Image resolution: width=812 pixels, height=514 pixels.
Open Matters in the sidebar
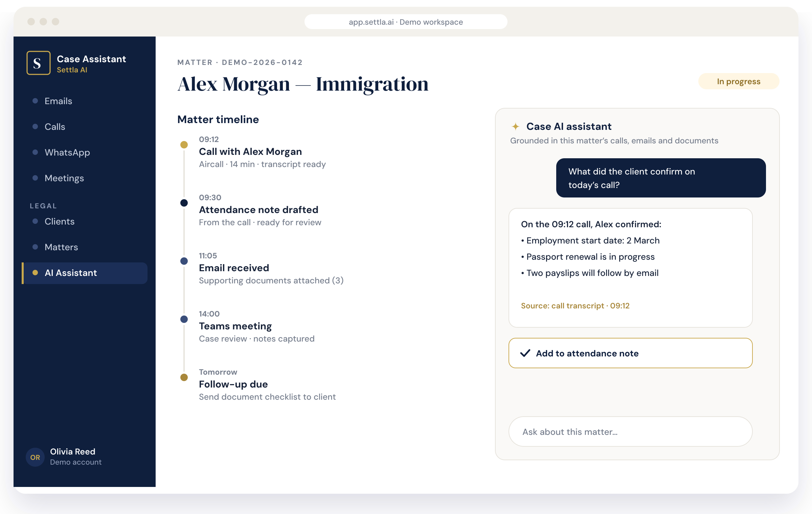pyautogui.click(x=85, y=247)
